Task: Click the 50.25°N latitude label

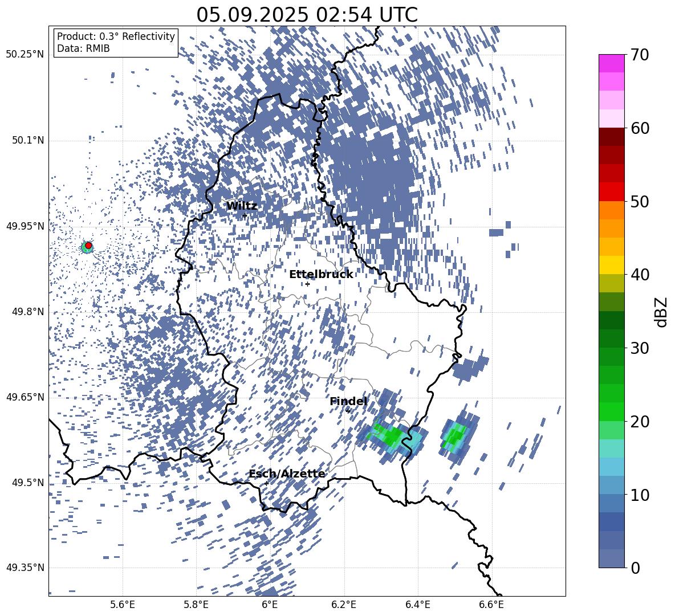Action: pyautogui.click(x=25, y=55)
